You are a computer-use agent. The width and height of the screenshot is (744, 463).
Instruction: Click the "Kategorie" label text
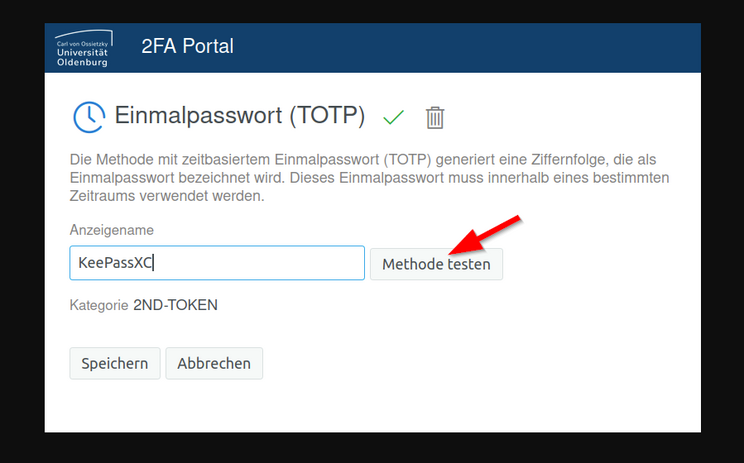click(98, 305)
